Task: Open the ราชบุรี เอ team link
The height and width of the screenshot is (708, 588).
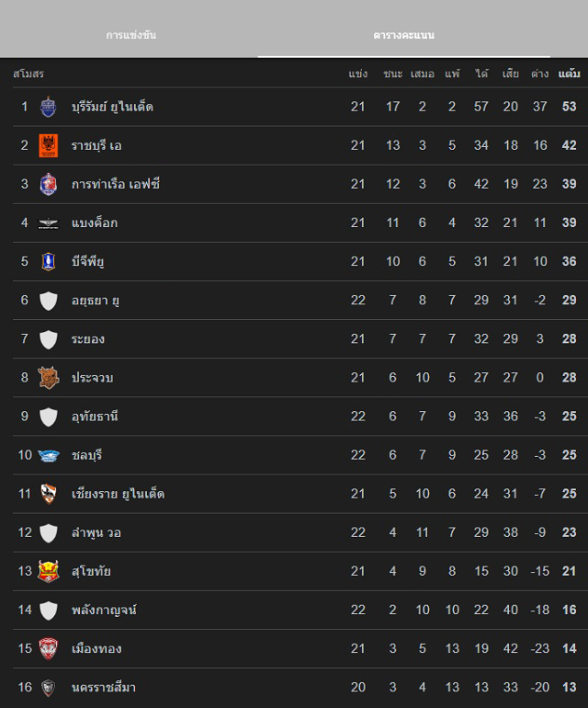Action: (96, 145)
